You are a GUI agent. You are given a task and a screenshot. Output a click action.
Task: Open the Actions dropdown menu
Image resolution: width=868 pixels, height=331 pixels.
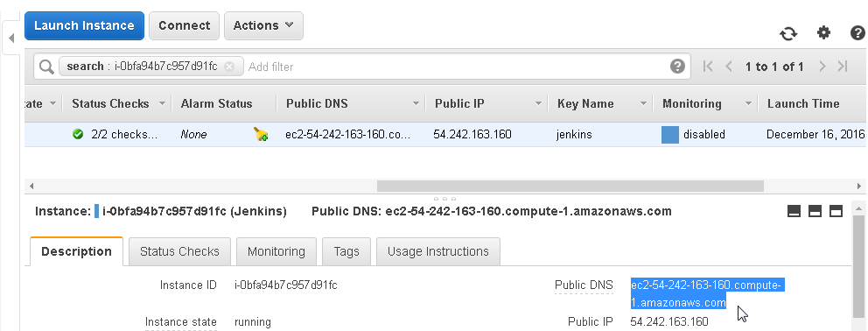[263, 25]
